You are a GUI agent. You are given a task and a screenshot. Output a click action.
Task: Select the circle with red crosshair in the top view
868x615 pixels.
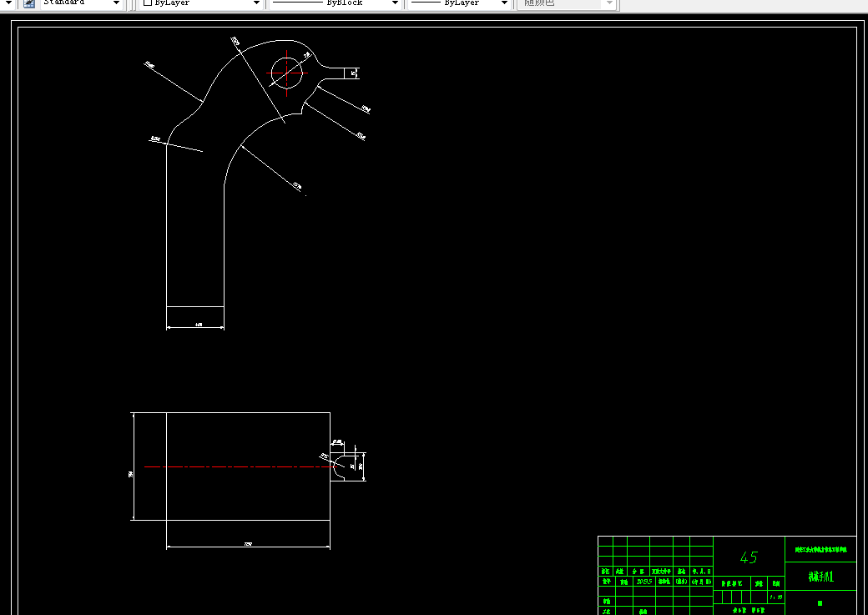287,73
